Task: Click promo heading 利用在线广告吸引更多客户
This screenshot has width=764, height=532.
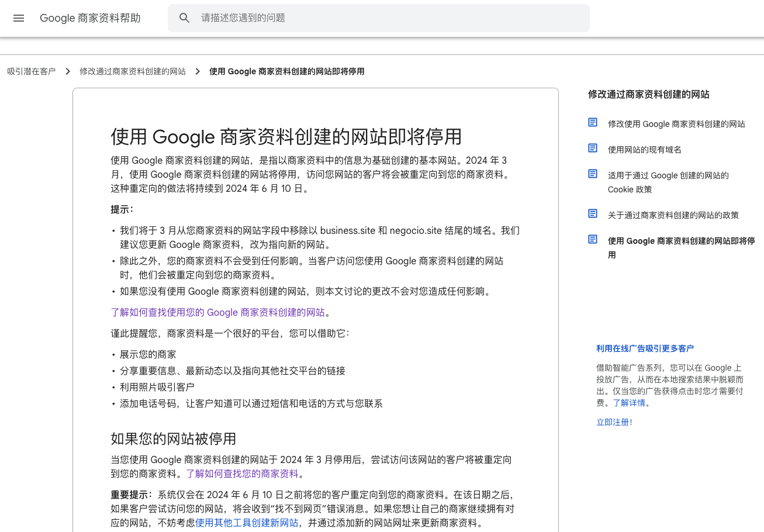Action: (645, 348)
